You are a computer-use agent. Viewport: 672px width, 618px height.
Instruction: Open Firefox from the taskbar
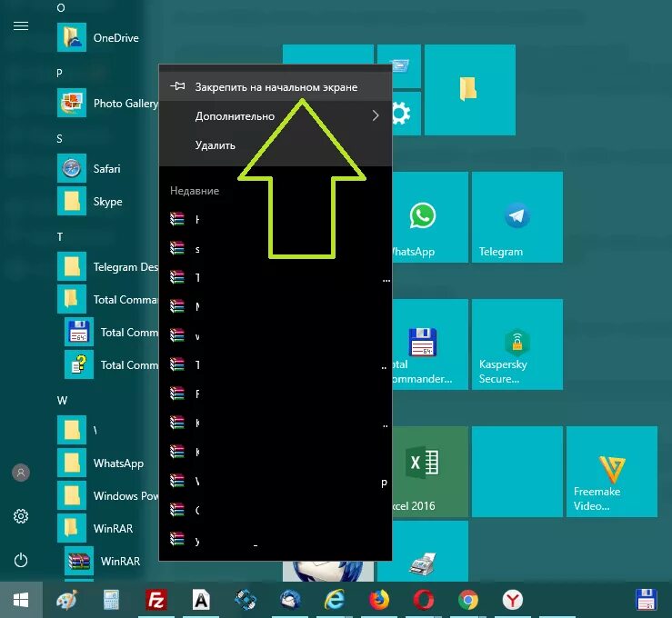click(379, 600)
